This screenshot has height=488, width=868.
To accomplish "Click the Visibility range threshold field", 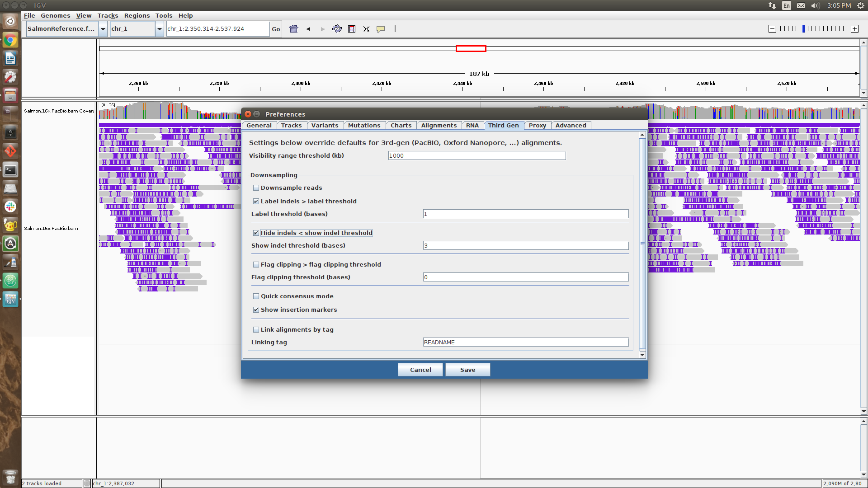I will click(476, 155).
